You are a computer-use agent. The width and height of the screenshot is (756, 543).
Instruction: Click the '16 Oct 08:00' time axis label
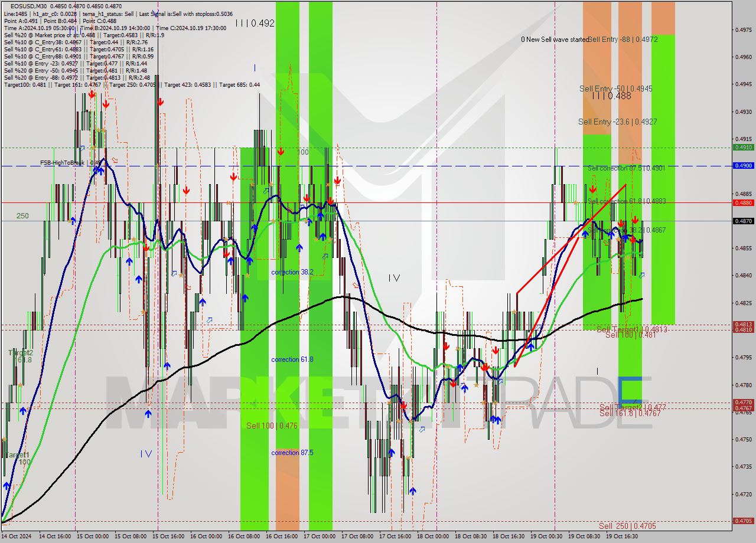(x=244, y=537)
